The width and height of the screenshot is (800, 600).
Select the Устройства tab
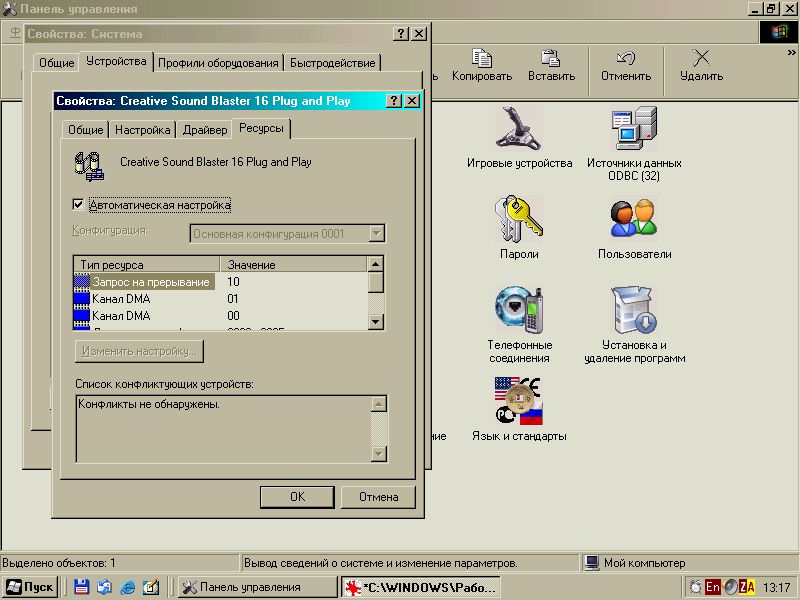[116, 61]
